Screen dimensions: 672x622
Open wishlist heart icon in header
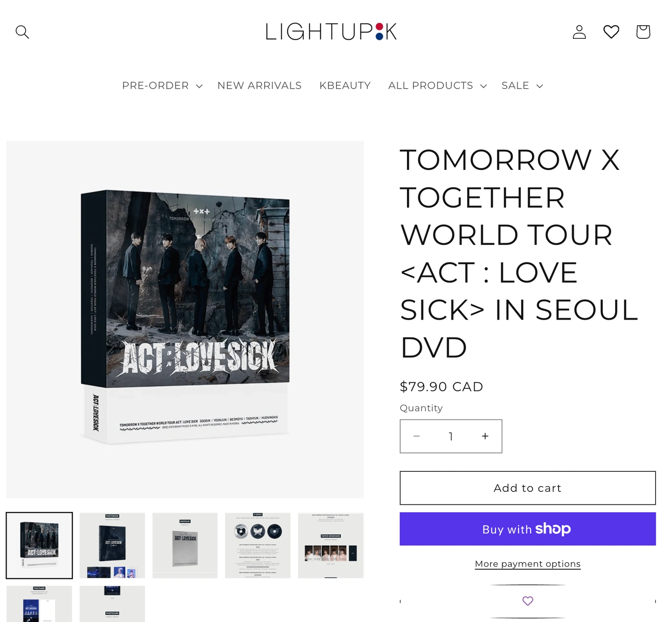coord(611,32)
